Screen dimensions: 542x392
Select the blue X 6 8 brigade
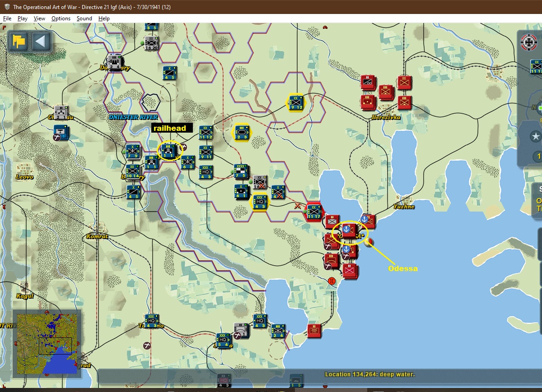click(187, 162)
